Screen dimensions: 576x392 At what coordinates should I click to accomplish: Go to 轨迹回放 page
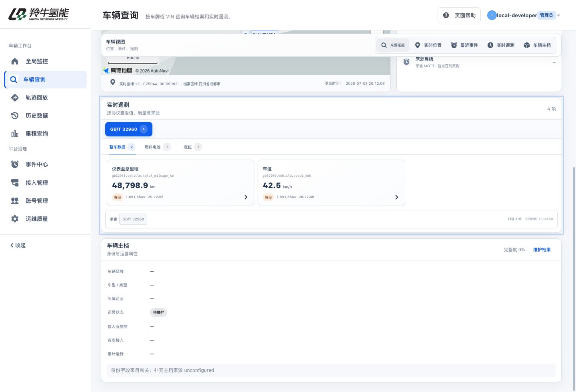click(x=46, y=98)
